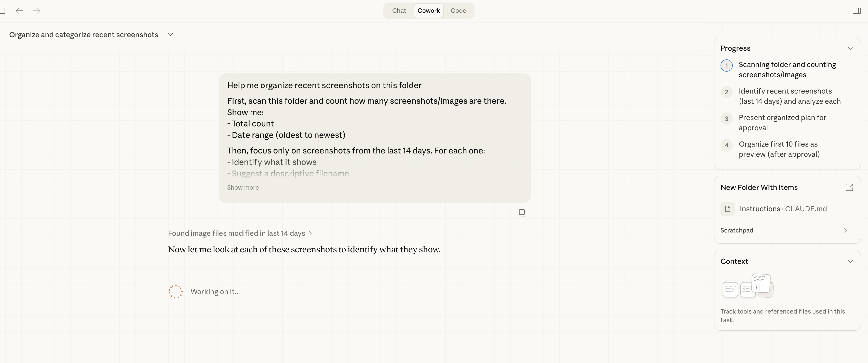The height and width of the screenshot is (363, 868).
Task: Select progress step 2 circle
Action: (726, 92)
